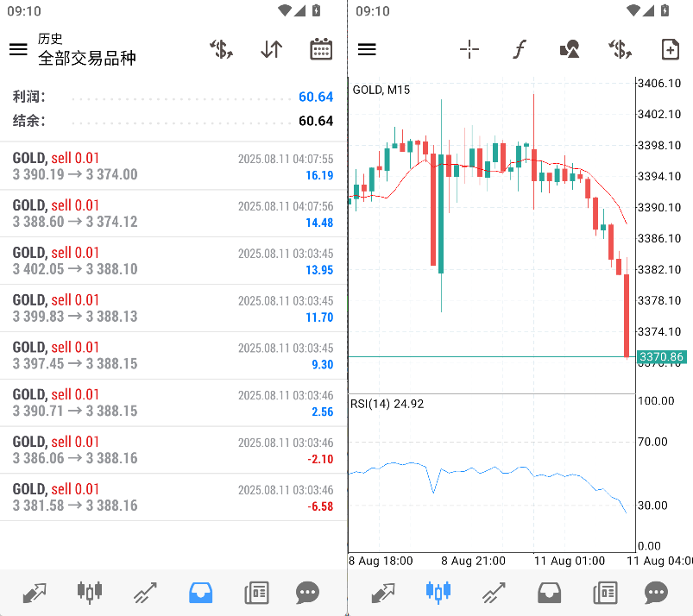Tap the RSI(14) indicator label
Image resolution: width=693 pixels, height=616 pixels.
pyautogui.click(x=387, y=404)
